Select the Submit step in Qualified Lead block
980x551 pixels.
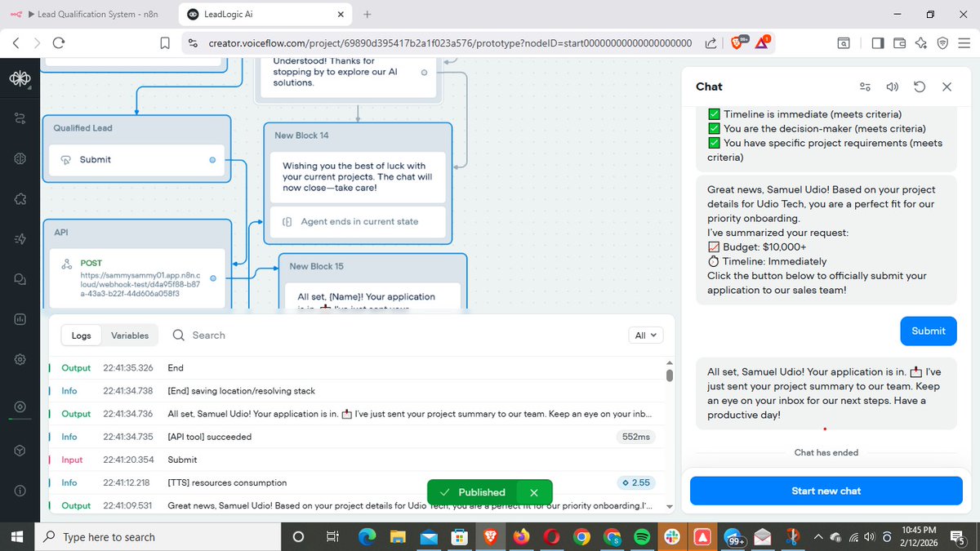[x=136, y=160]
